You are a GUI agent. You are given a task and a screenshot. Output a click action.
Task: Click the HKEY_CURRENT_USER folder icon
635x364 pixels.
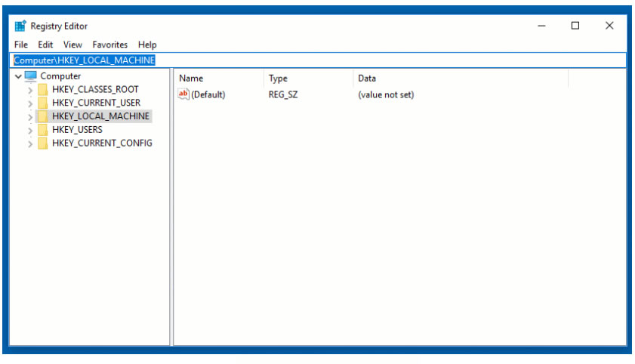42,103
